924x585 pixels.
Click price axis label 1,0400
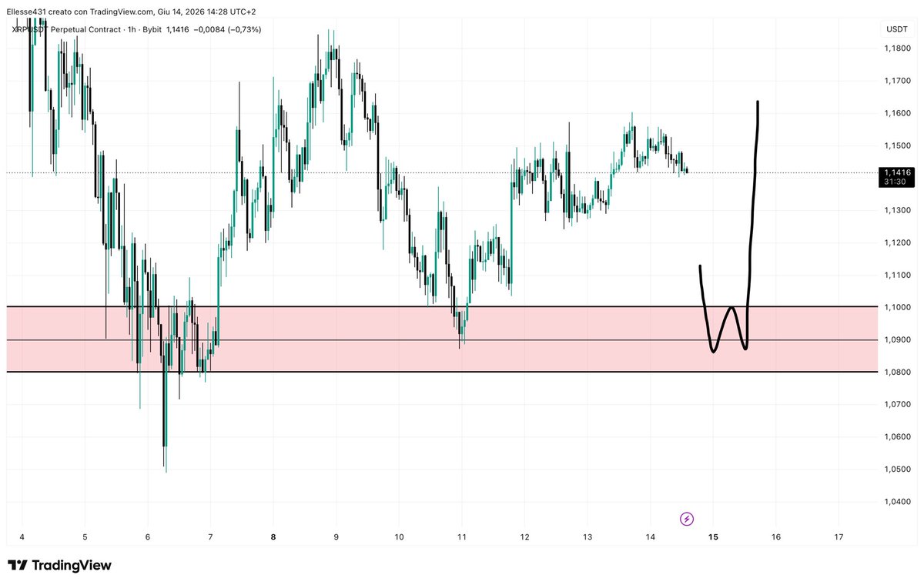coord(897,502)
